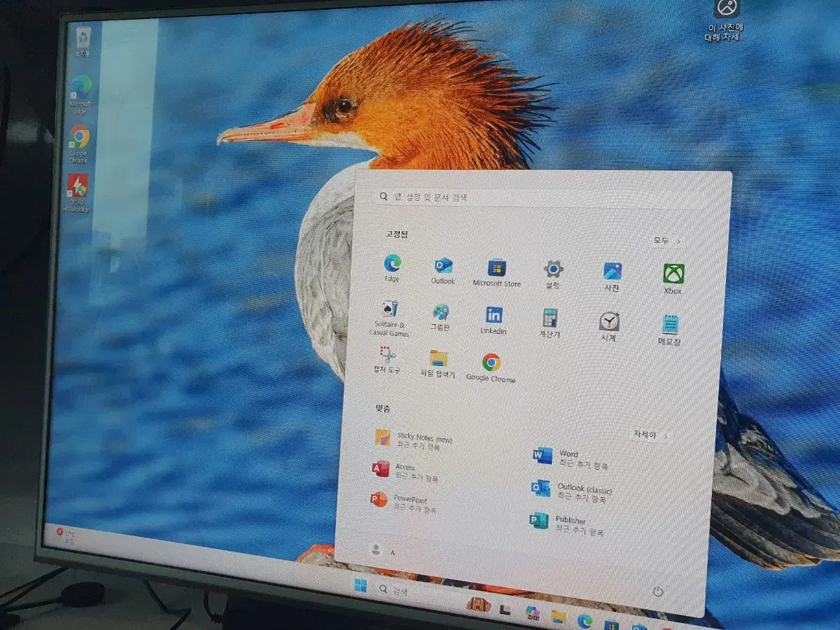Click the Windows Start button on taskbar

tap(360, 587)
